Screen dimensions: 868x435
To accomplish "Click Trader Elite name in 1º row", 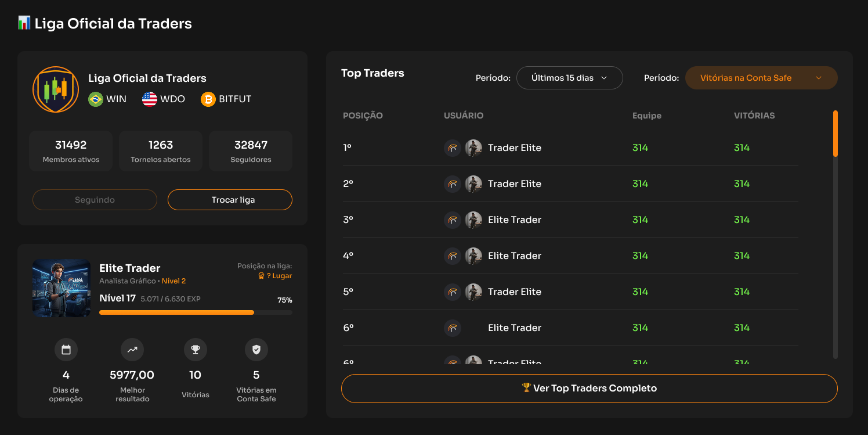I will click(x=515, y=148).
